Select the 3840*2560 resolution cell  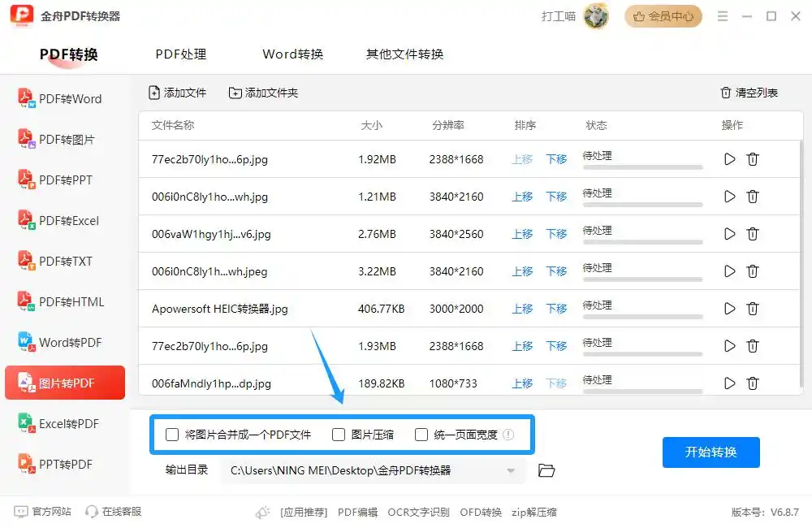[456, 234]
